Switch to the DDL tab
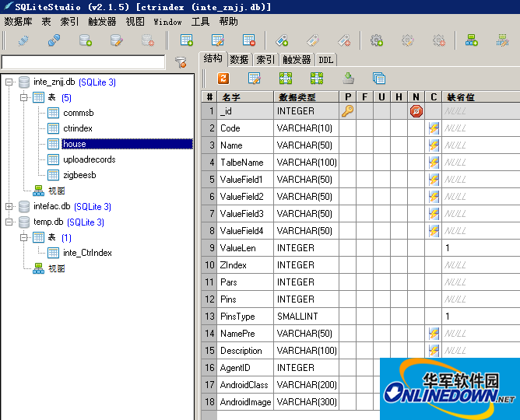This screenshot has height=420, width=520. click(325, 60)
